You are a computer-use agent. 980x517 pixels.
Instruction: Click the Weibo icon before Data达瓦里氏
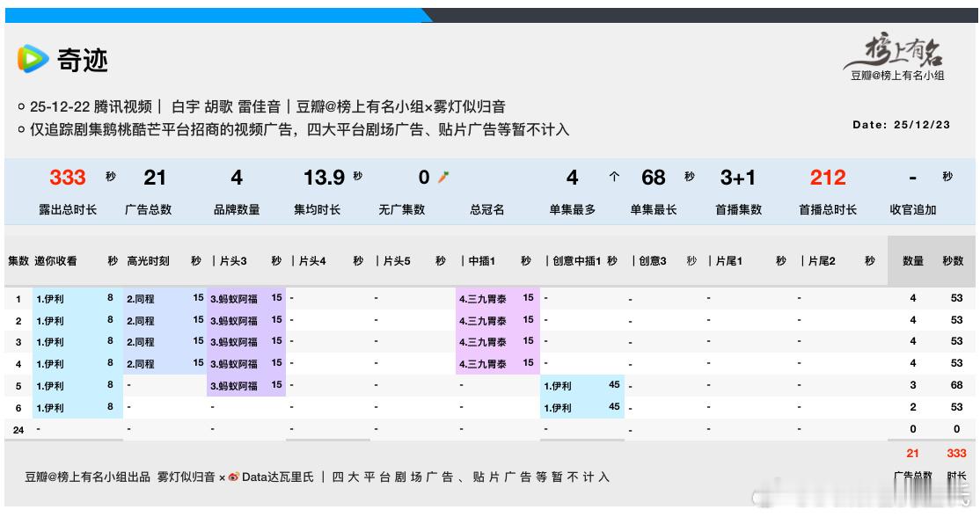[234, 477]
